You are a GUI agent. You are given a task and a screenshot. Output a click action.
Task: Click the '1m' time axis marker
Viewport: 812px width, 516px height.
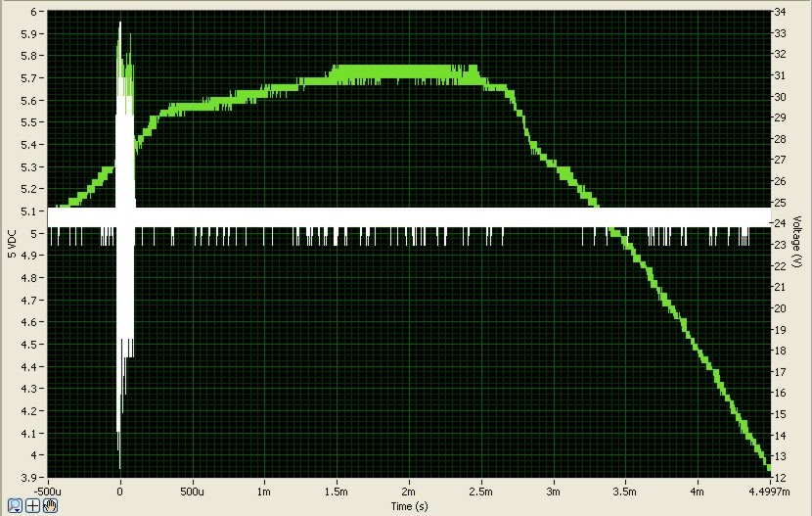pos(264,492)
